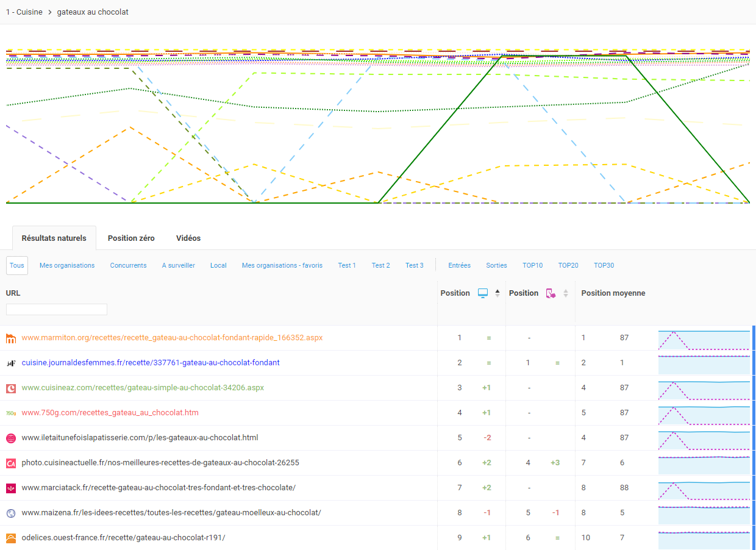Select the Tous filter
Screen dimensions: 756x550
point(17,265)
